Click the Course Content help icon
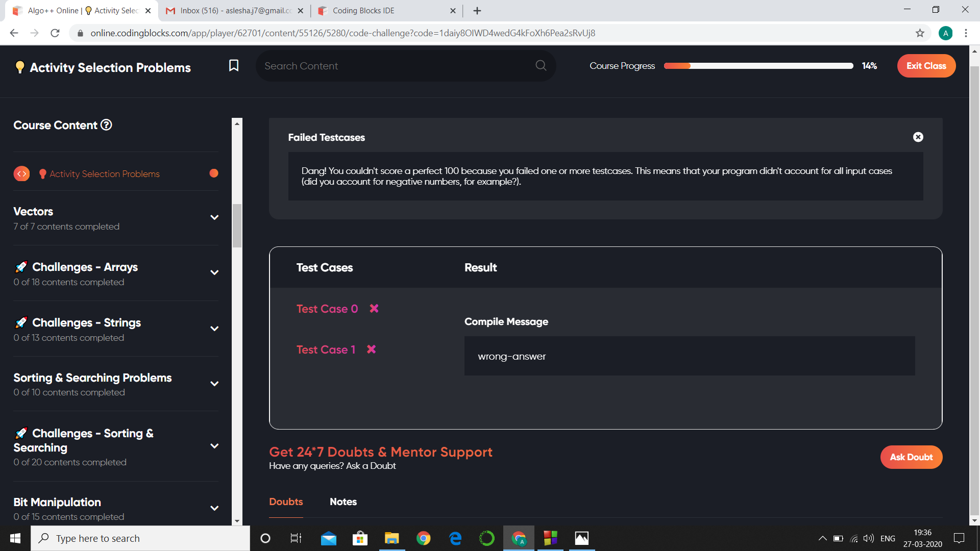 point(106,125)
